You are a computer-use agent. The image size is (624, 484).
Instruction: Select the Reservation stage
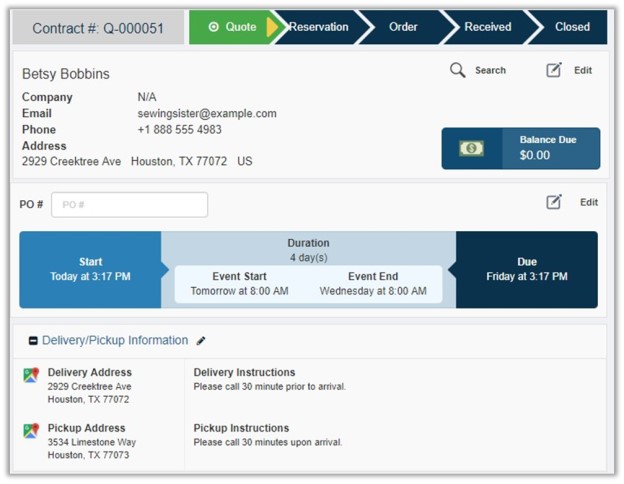(318, 27)
